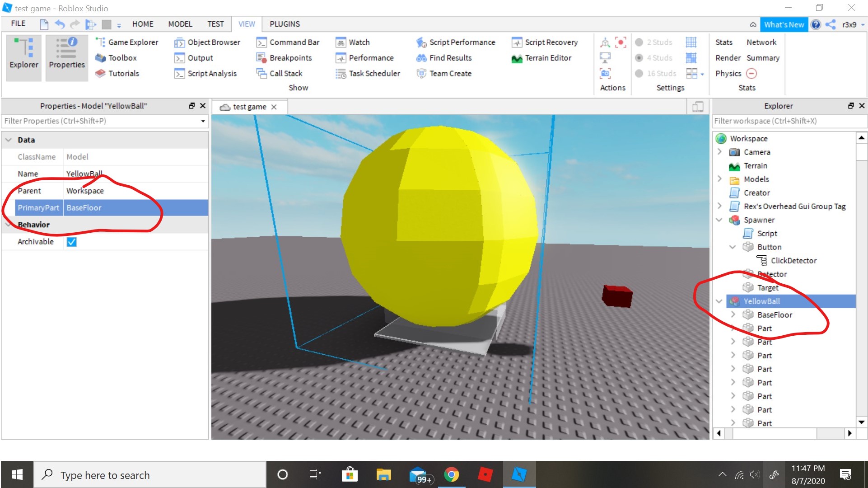Image resolution: width=868 pixels, height=488 pixels.
Task: Click the red clear stats circle icon
Action: pos(751,73)
